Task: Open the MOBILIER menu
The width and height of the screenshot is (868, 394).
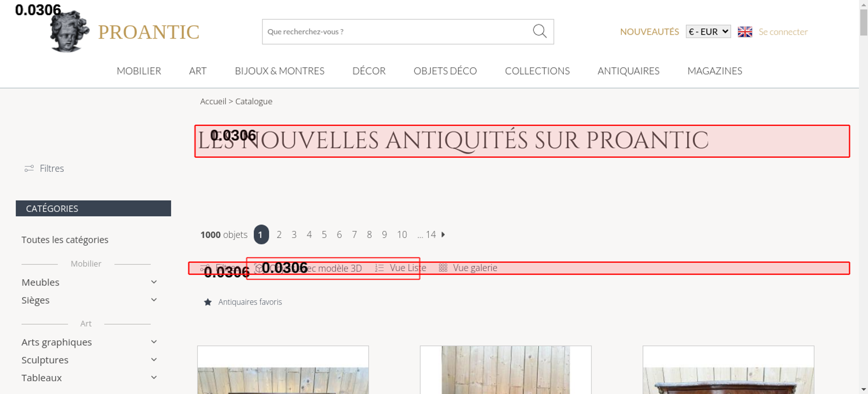Action: 139,71
